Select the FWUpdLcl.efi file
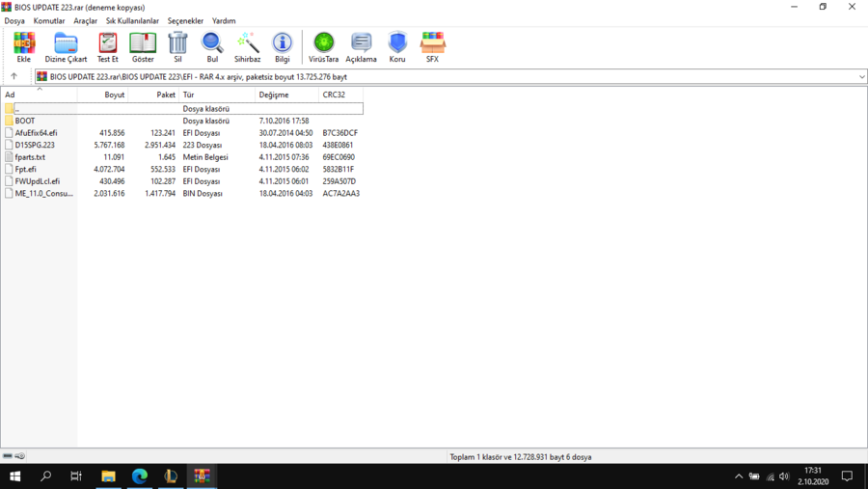This screenshot has width=868, height=489. (182, 181)
